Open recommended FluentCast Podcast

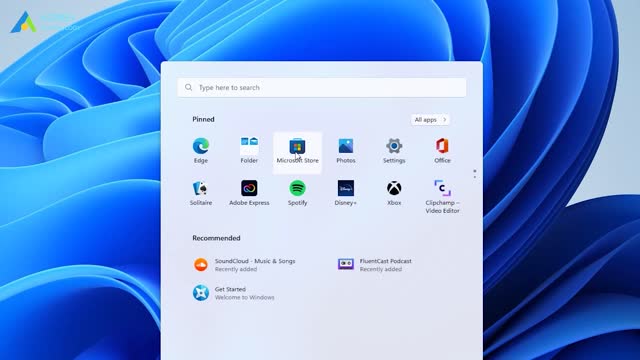(375, 265)
